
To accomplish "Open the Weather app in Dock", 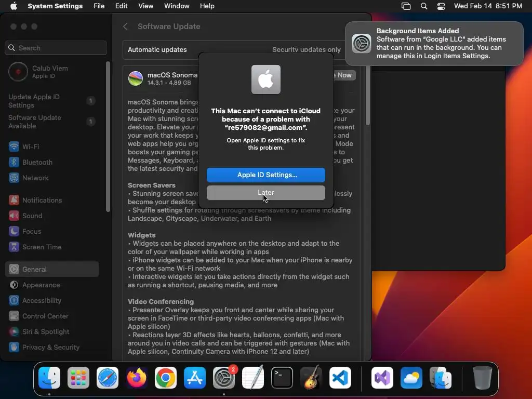I will coord(411,378).
